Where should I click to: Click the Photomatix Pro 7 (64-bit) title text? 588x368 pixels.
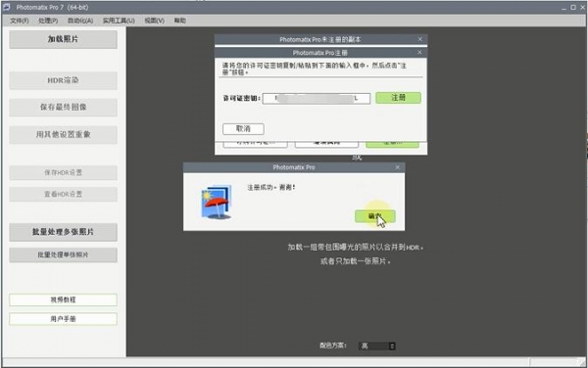[x=52, y=8]
